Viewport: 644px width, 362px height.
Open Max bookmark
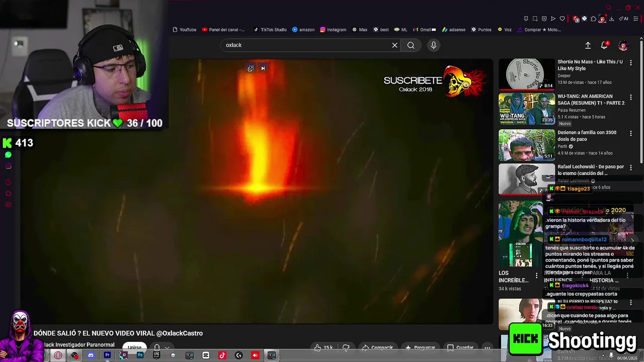[360, 30]
